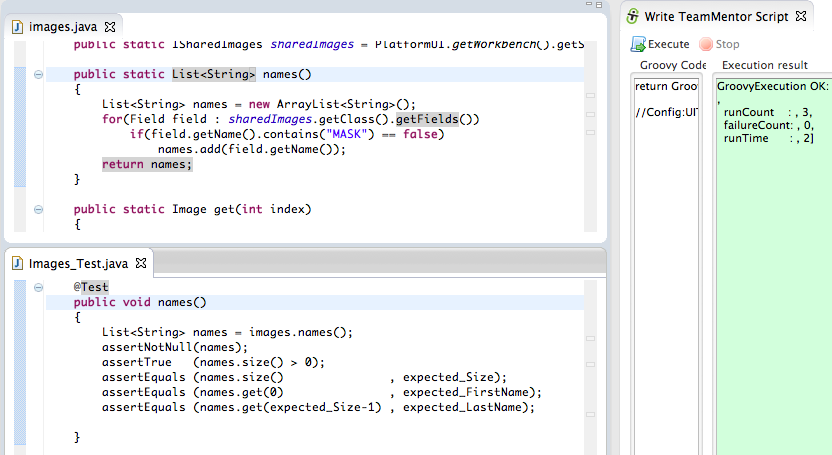Click the Java file icon on images.java tab
Viewport: 832px width, 455px height.
[x=18, y=26]
